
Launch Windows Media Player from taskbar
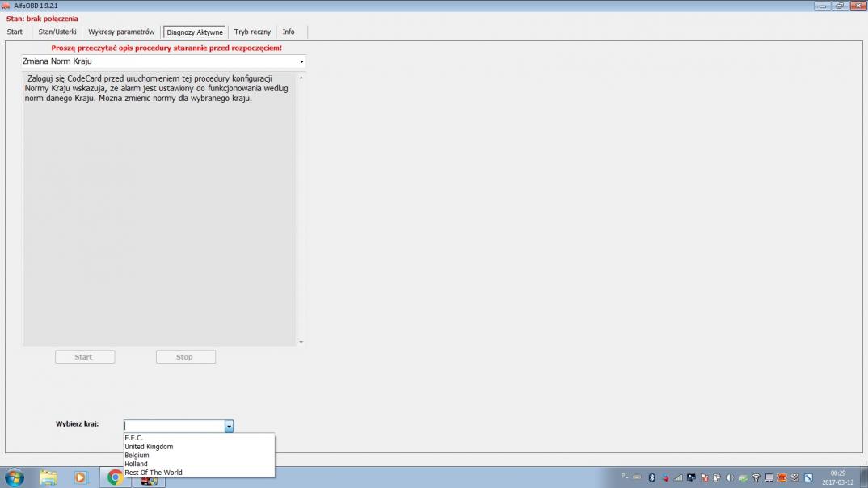(x=80, y=477)
